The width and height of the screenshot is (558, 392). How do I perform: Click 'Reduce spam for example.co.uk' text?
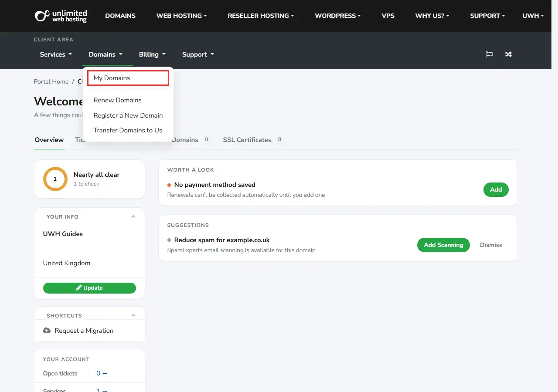[222, 240]
